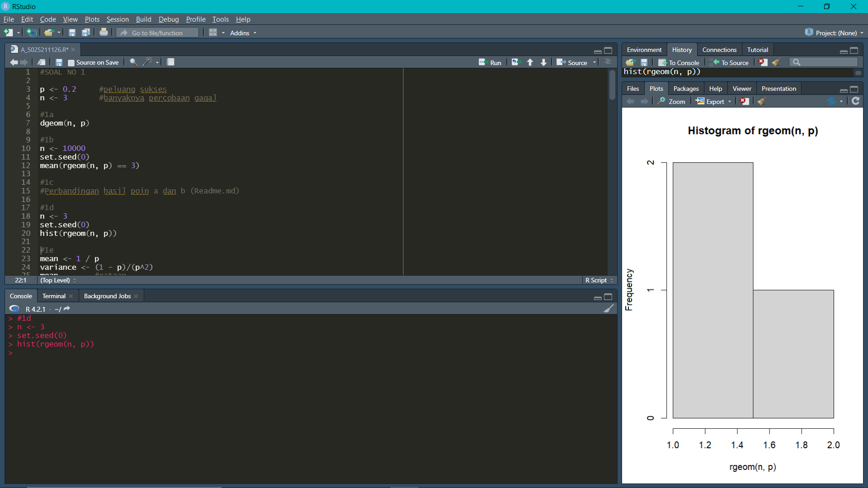Open a file with the open folder icon

(49, 32)
